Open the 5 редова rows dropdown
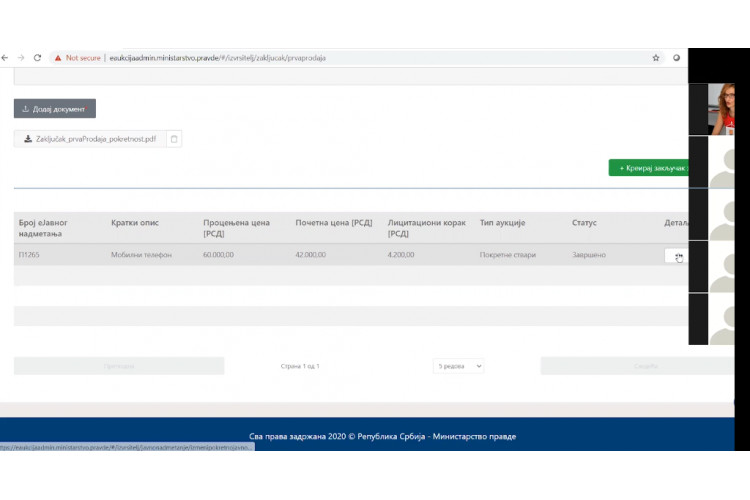This screenshot has width=750, height=500. tap(458, 366)
